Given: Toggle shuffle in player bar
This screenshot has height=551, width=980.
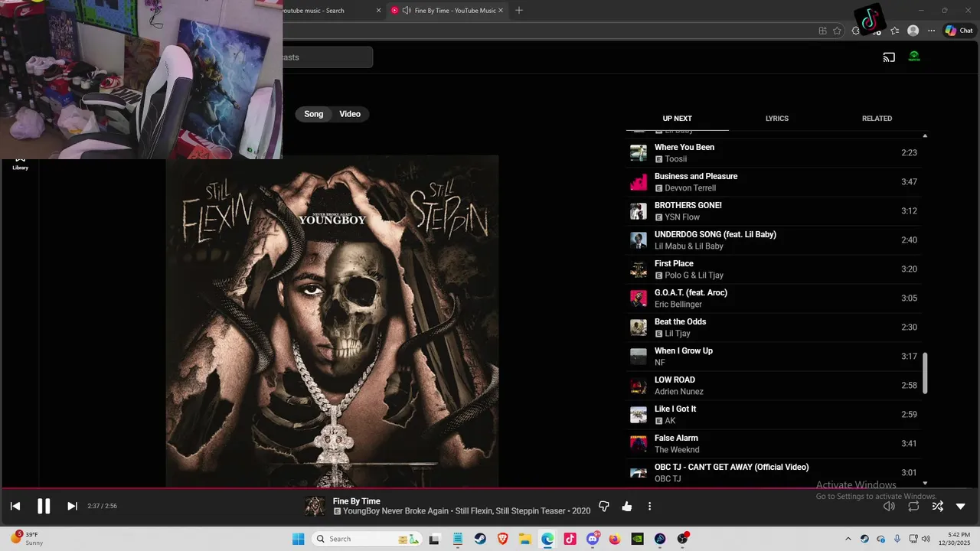Looking at the screenshot, I should pyautogui.click(x=937, y=506).
